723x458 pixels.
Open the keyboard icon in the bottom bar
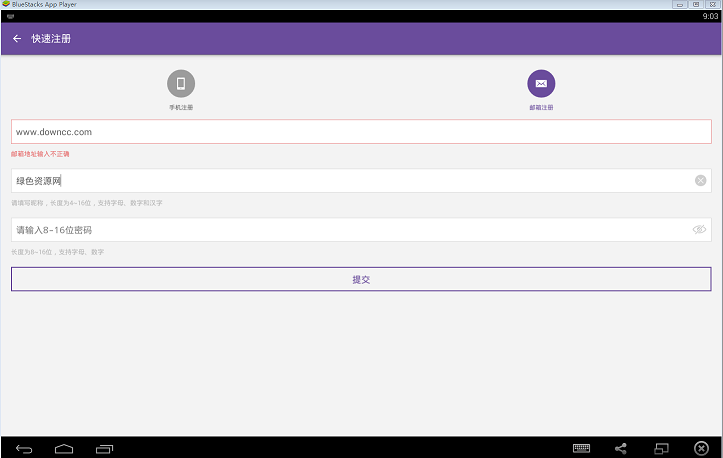point(581,448)
